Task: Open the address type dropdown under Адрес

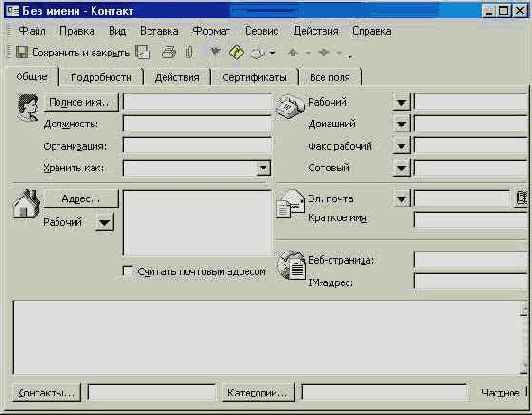Action: click(x=104, y=223)
